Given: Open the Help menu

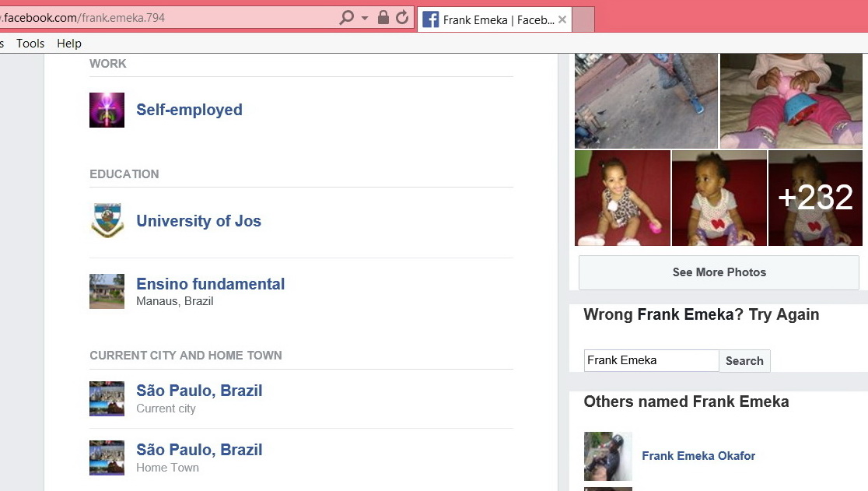Looking at the screenshot, I should (69, 44).
